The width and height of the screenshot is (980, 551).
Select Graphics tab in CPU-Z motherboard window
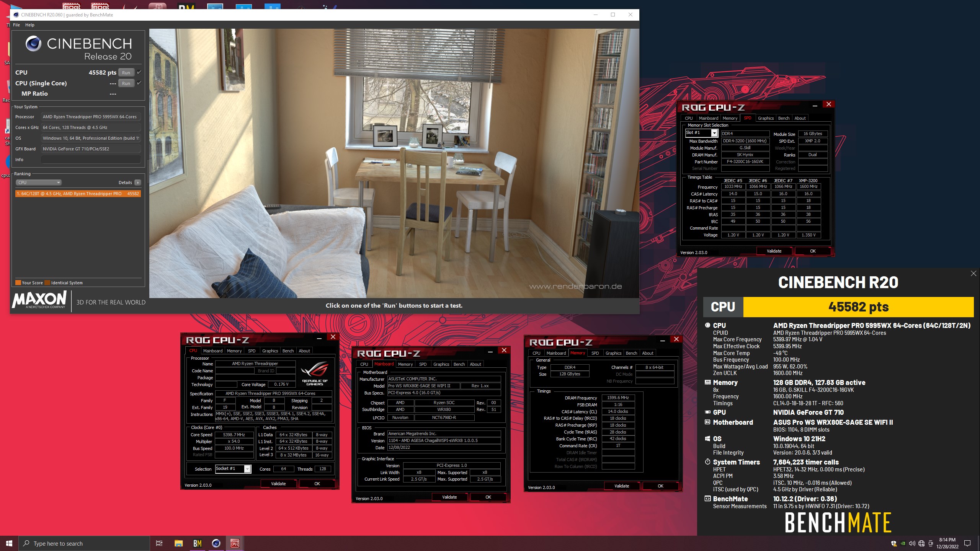[441, 364]
